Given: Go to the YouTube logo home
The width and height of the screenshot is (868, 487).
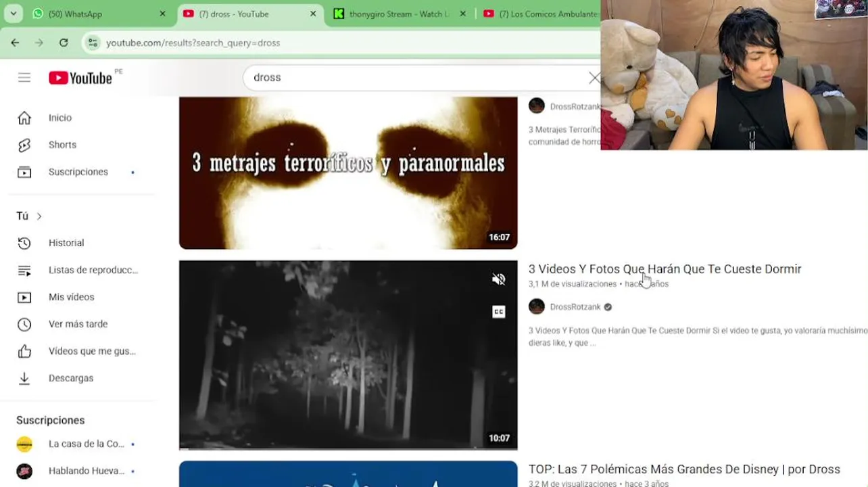Looking at the screenshot, I should 80,78.
